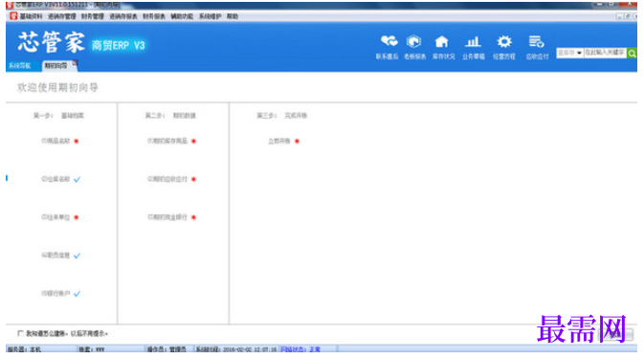Open the 老板报表 hexagon icon
Image resolution: width=644 pixels, height=359 pixels.
click(414, 42)
